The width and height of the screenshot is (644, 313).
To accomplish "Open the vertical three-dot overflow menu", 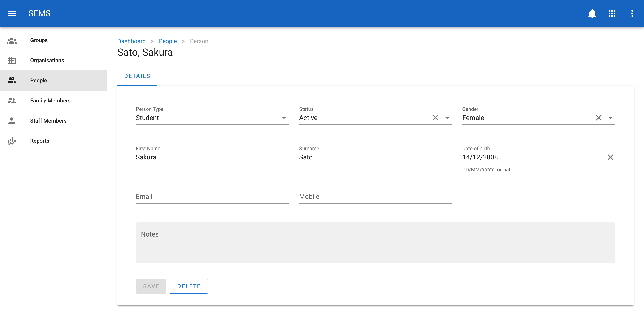I will (x=632, y=13).
